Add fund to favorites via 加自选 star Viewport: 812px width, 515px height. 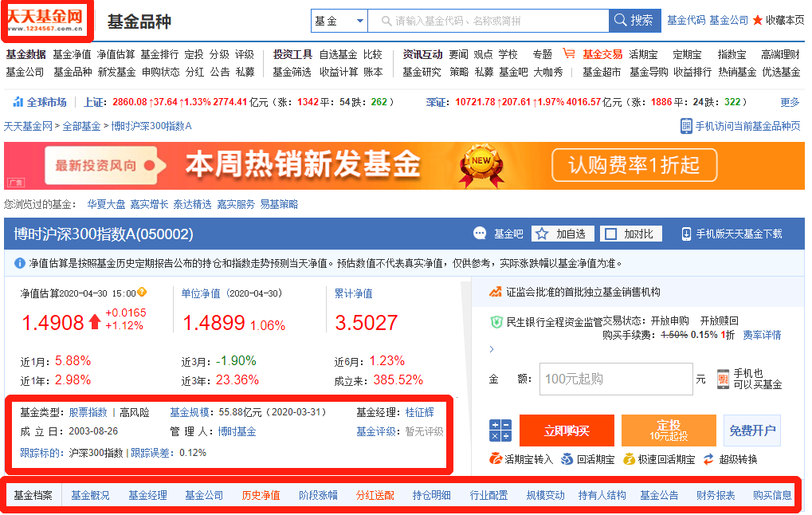click(x=540, y=233)
